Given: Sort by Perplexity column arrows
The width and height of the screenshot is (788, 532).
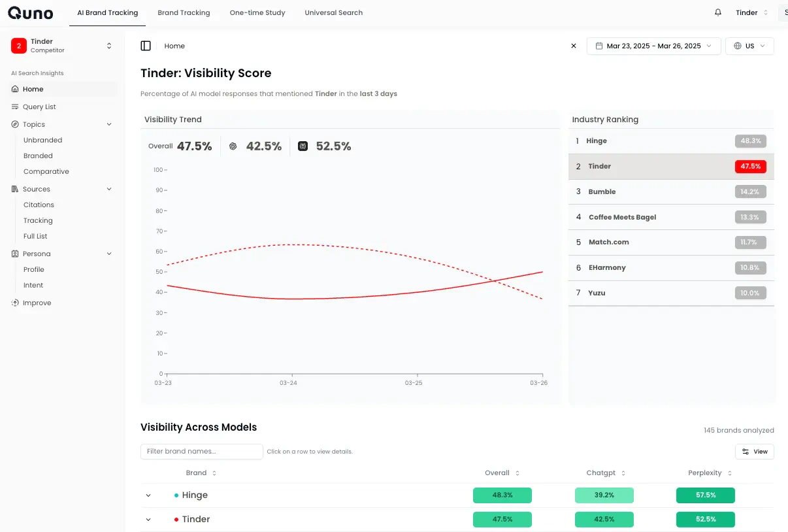Looking at the screenshot, I should (x=730, y=473).
